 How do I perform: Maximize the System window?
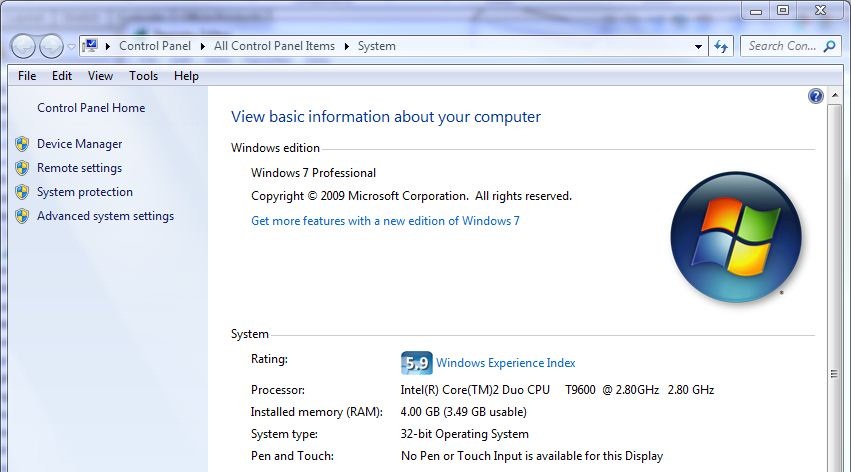[x=783, y=10]
